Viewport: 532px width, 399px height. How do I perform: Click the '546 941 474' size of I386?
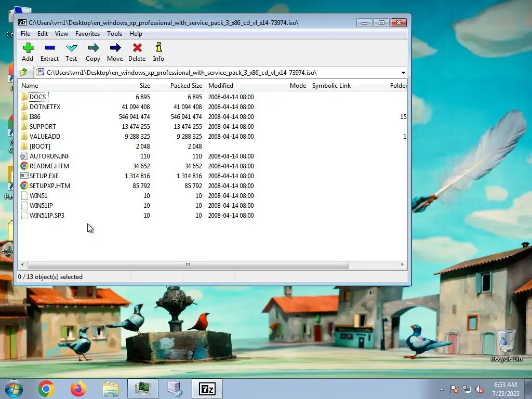click(135, 116)
